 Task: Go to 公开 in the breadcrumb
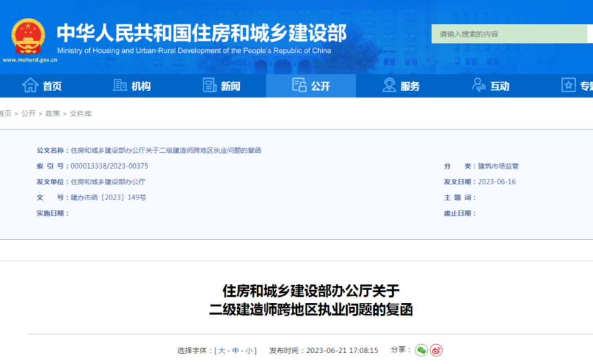28,113
